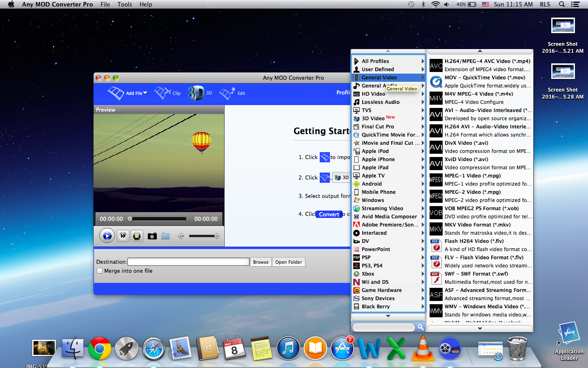Expand the Final Cut Pro category
This screenshot has width=588, height=368.
[389, 126]
